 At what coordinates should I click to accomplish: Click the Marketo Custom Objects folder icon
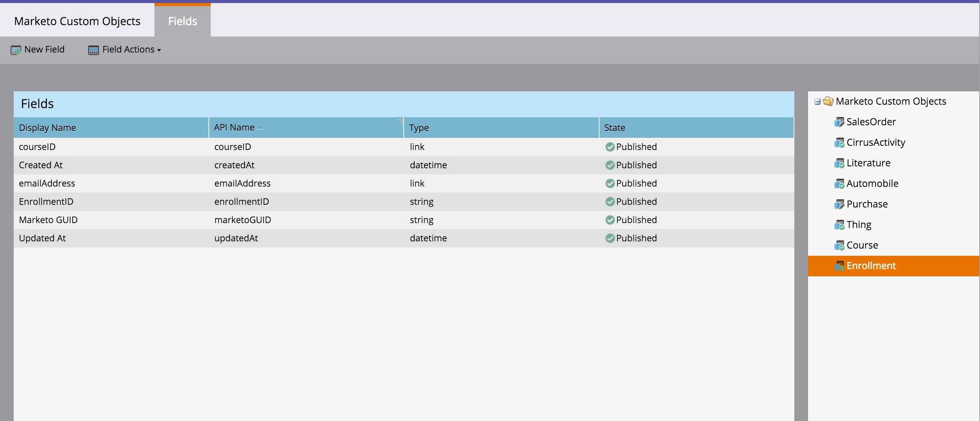828,101
